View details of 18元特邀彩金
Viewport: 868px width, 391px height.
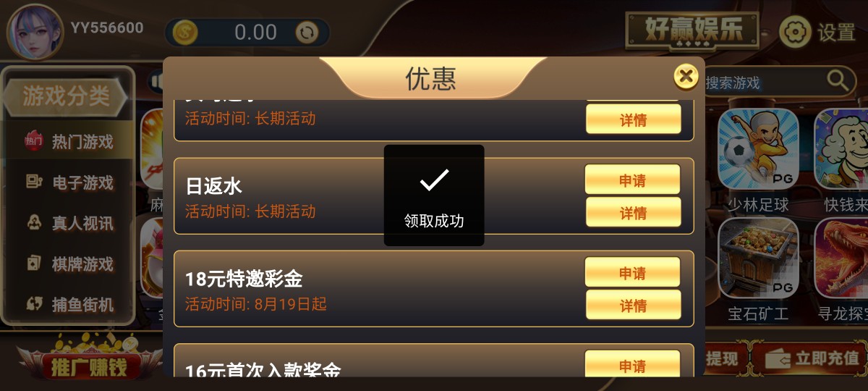633,306
